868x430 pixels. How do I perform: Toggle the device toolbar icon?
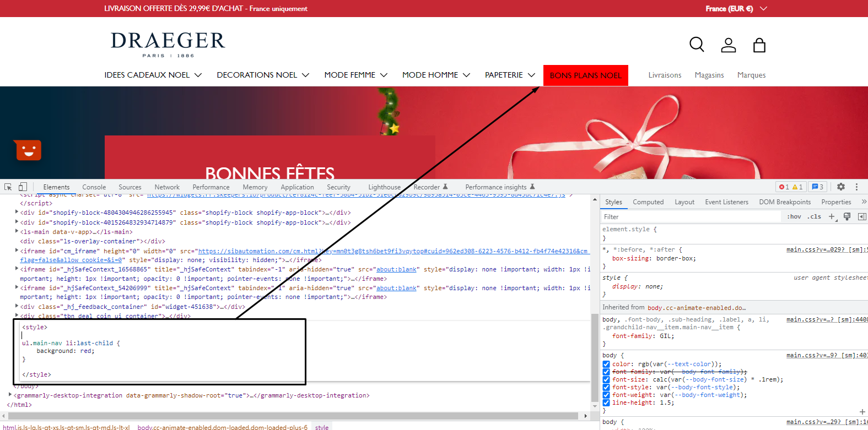23,187
